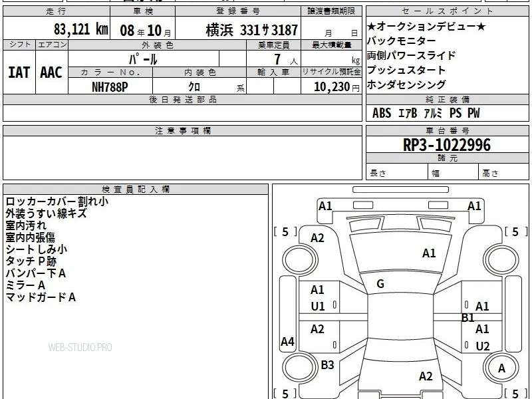Select the exterior color value パール
Image resolution: width=532 pixels, height=399 pixels.
[143, 59]
